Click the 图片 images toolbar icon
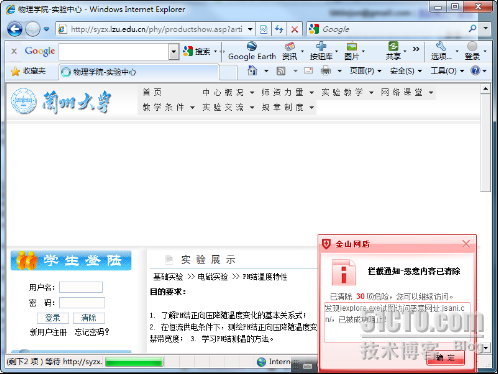 click(x=352, y=51)
